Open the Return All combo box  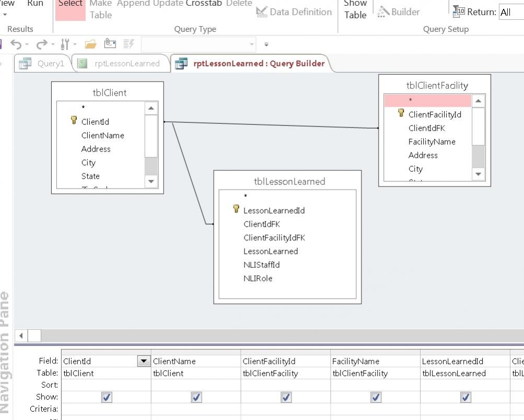[x=511, y=12]
